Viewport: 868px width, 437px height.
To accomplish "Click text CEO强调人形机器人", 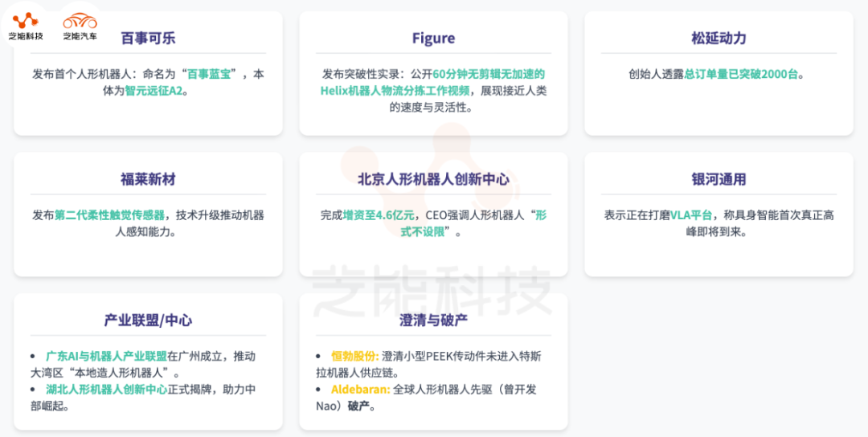I will [x=474, y=215].
